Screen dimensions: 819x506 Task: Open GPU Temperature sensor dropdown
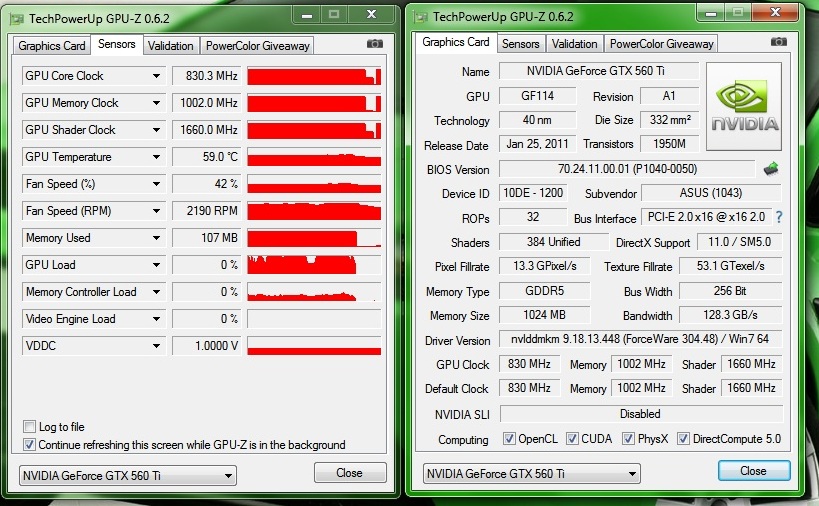tap(156, 157)
